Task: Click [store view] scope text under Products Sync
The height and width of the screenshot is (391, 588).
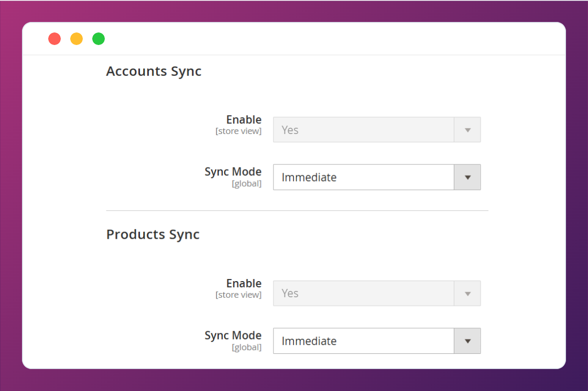Action: 238,295
